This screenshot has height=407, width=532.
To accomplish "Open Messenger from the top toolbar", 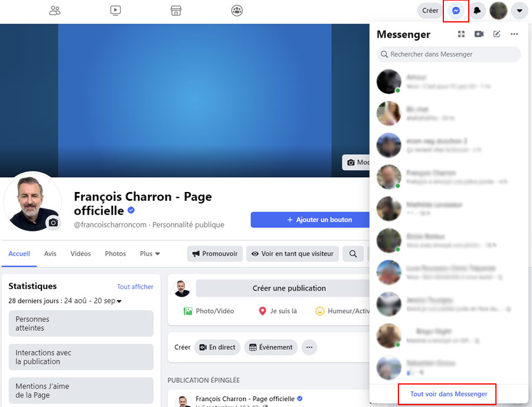I will pyautogui.click(x=456, y=10).
